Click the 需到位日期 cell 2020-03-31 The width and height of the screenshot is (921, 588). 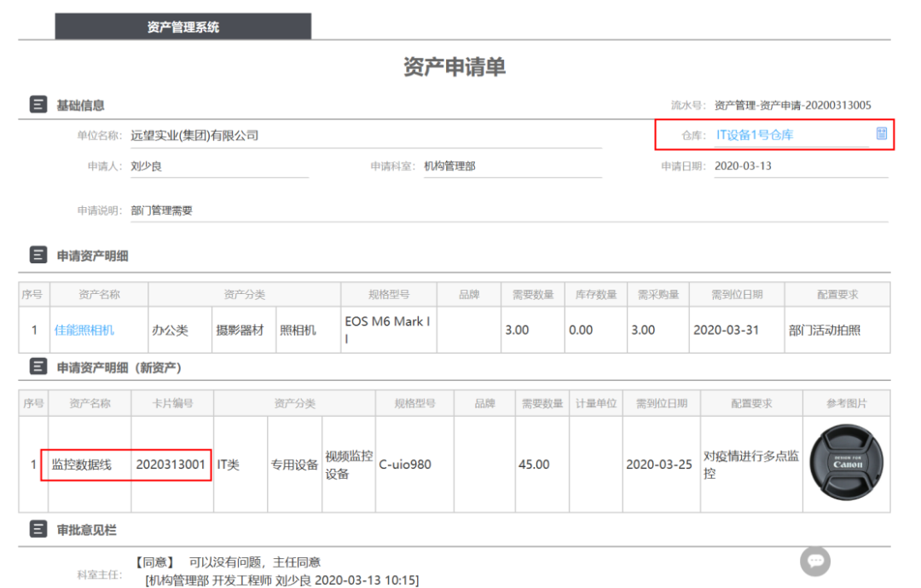[x=726, y=330]
